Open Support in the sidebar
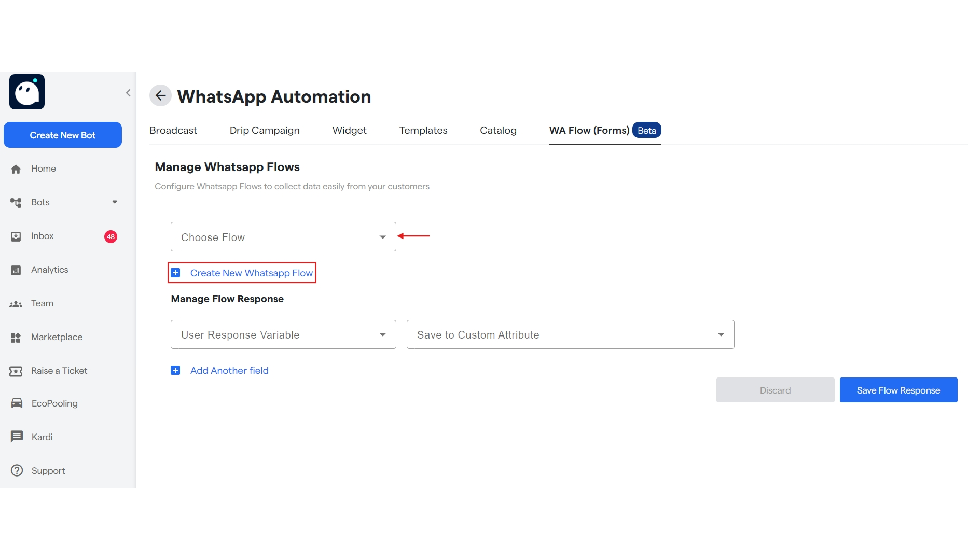The image size is (968, 560). pos(48,471)
